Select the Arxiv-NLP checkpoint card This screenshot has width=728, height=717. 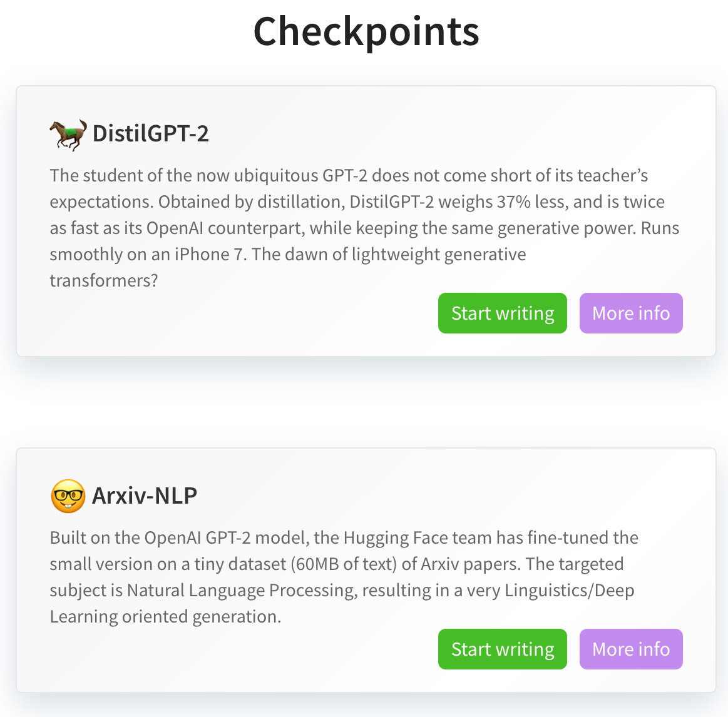tap(366, 570)
